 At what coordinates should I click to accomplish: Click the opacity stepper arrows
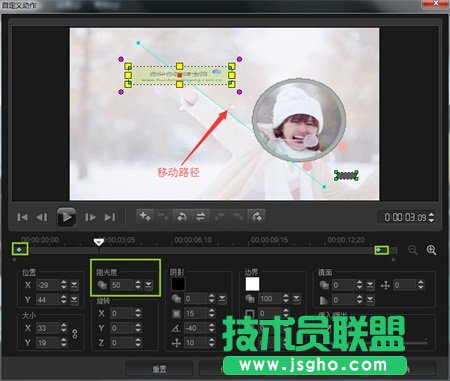click(138, 285)
